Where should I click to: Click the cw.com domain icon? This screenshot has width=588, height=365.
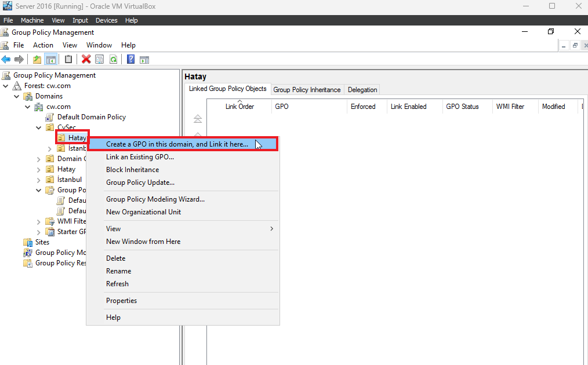(39, 107)
